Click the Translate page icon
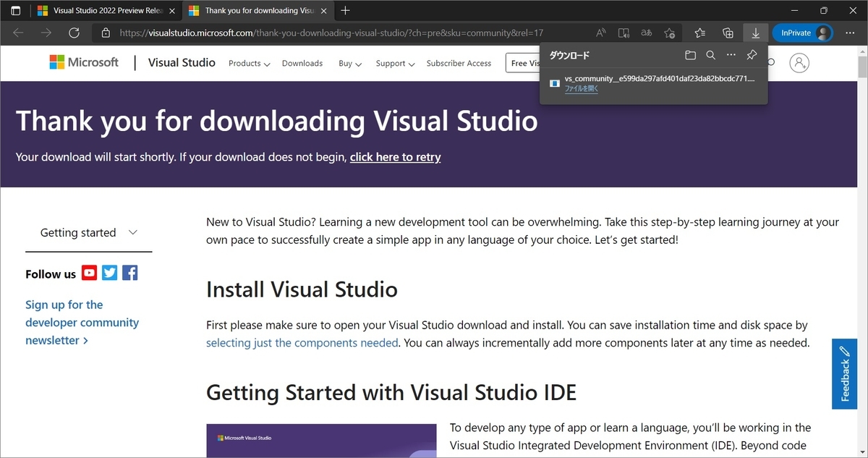 coord(647,33)
